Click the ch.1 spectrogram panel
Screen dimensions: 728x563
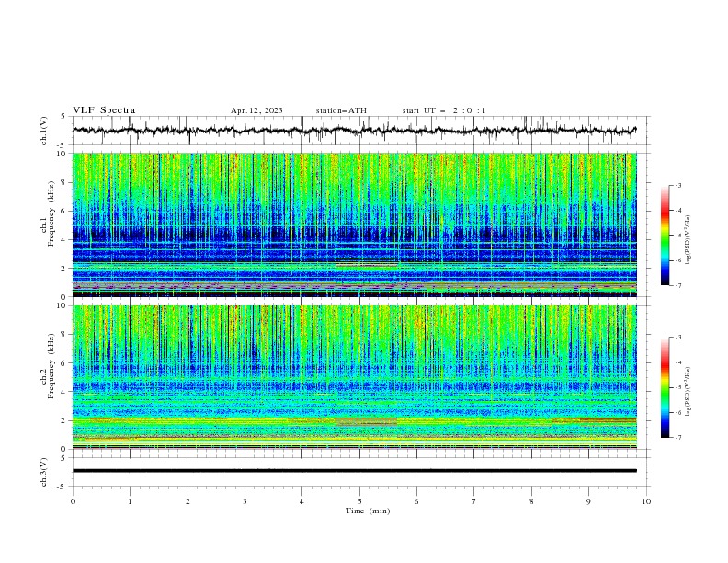354,224
